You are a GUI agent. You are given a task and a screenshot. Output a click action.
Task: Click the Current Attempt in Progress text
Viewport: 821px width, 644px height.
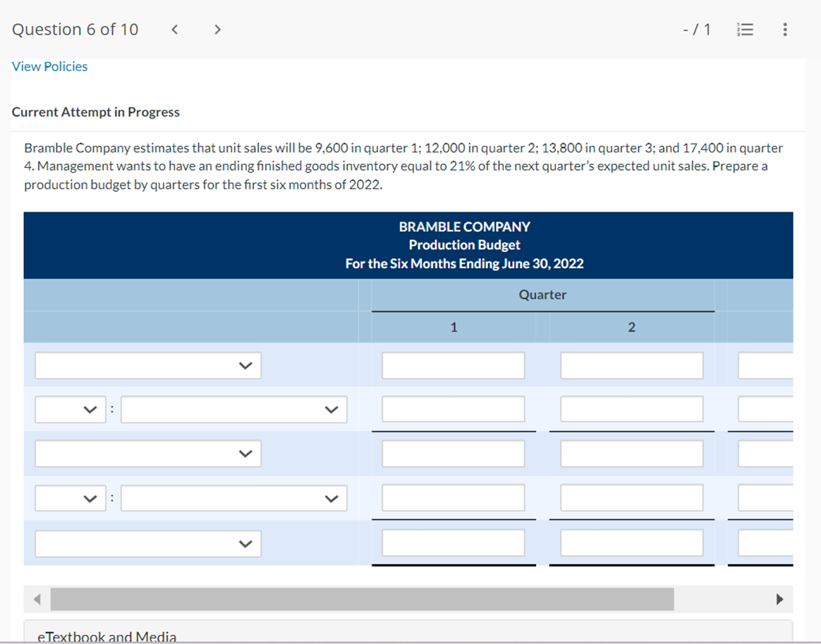tap(96, 112)
